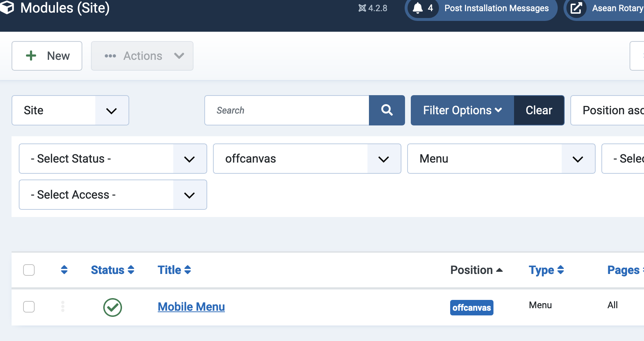Click the notifications bell icon
The width and height of the screenshot is (644, 341).
tap(418, 8)
